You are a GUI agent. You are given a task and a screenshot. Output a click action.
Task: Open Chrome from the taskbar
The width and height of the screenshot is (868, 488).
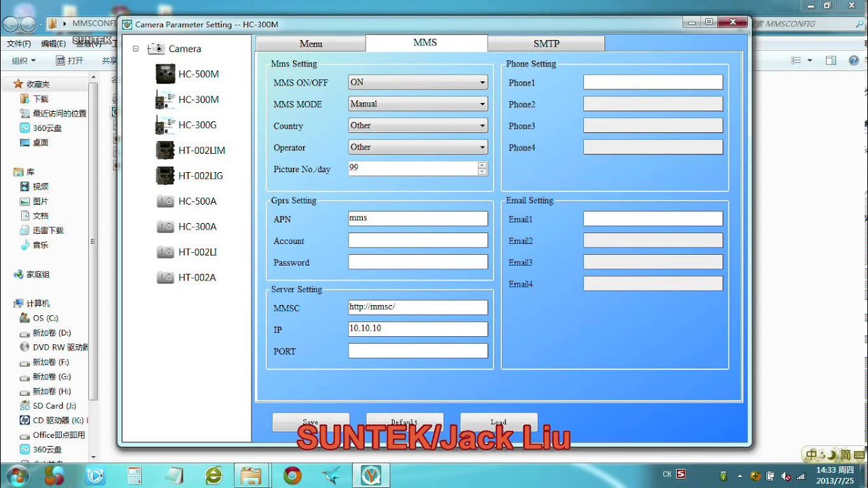click(293, 476)
